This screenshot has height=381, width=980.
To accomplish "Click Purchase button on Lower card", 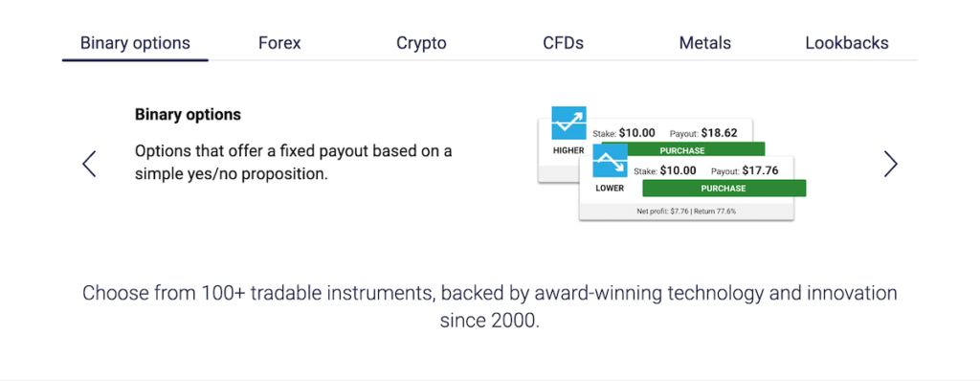I will click(724, 189).
